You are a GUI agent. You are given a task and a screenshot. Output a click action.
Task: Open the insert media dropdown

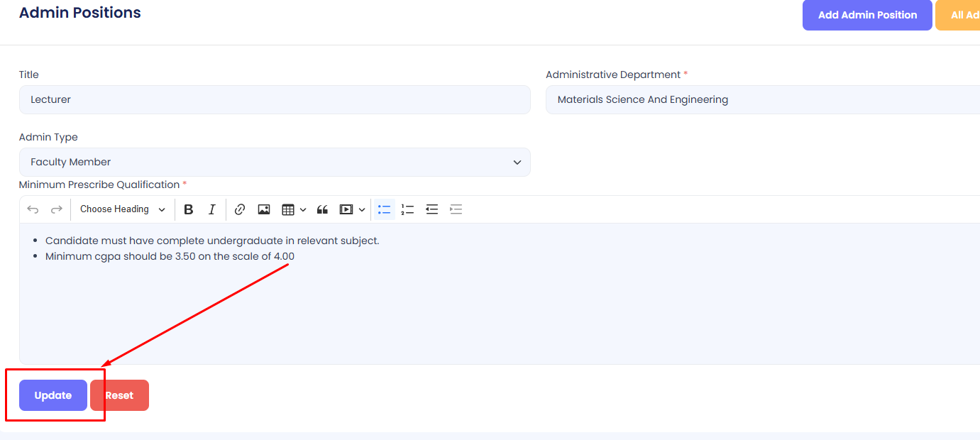click(352, 209)
